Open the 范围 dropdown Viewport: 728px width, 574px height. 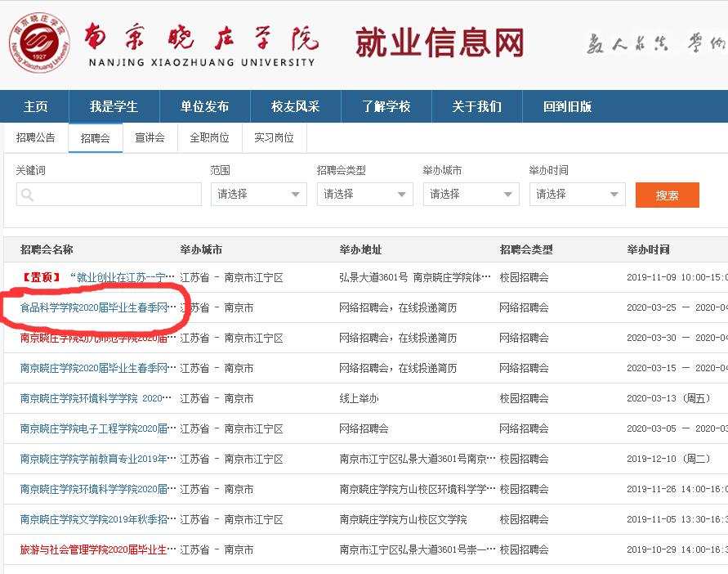click(258, 194)
